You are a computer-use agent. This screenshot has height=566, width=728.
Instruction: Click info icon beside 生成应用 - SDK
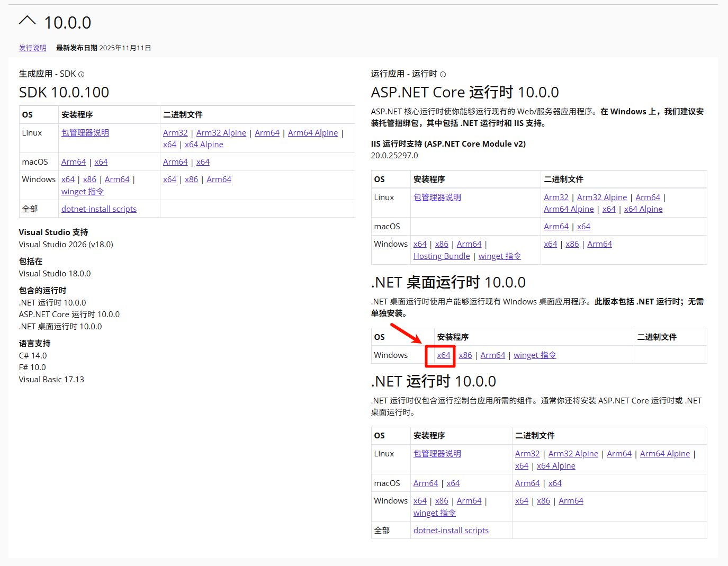81,75
